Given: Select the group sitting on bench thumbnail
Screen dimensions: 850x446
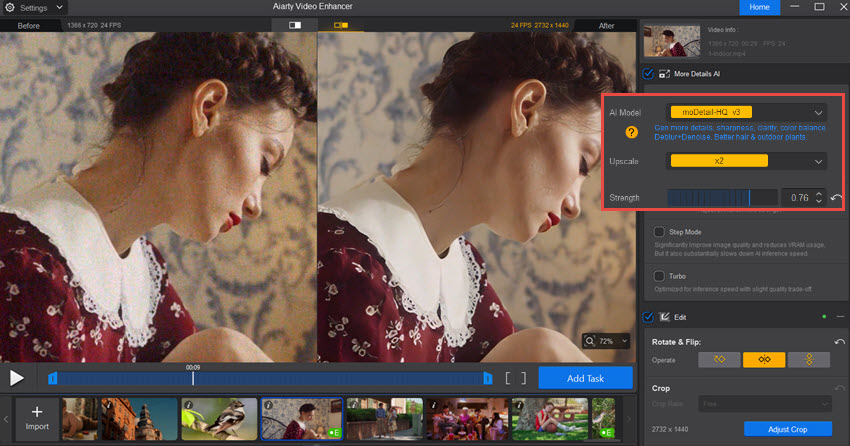Looking at the screenshot, I should [x=467, y=418].
